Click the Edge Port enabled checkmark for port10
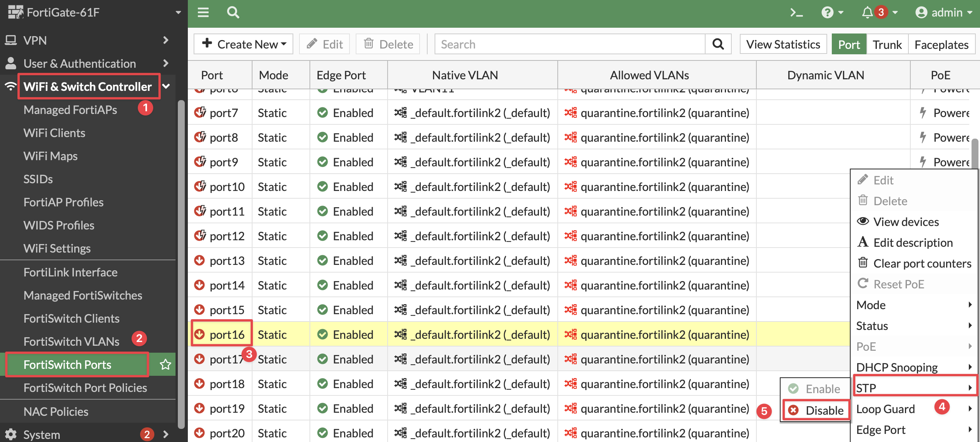This screenshot has height=442, width=980. point(323,186)
